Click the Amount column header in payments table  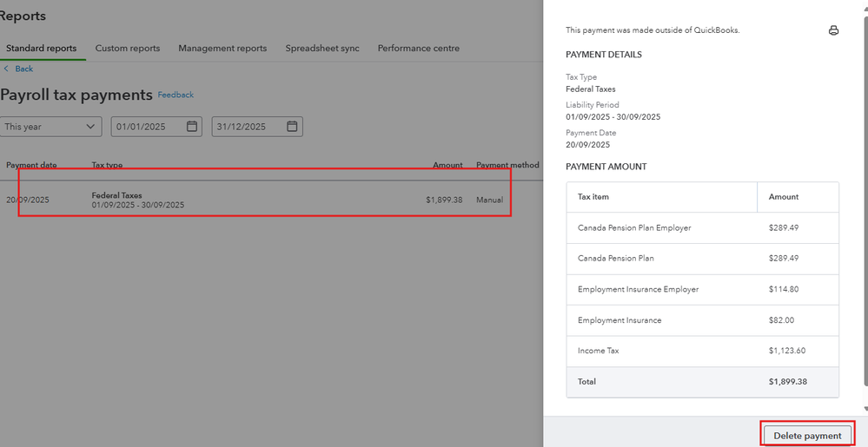click(447, 165)
